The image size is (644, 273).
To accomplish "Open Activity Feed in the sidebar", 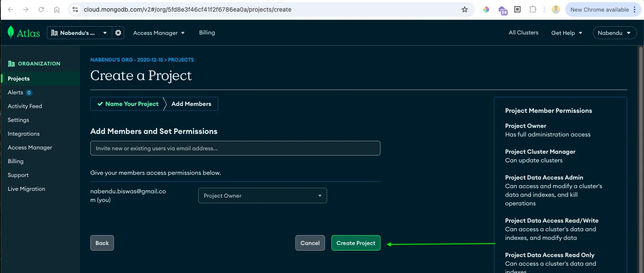I will (x=25, y=106).
